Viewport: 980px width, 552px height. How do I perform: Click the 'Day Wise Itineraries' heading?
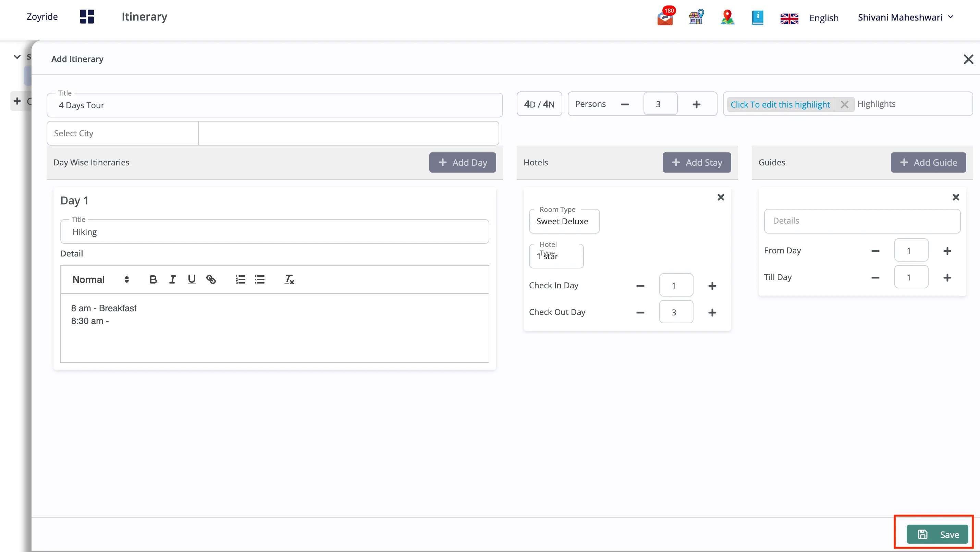[x=91, y=162]
